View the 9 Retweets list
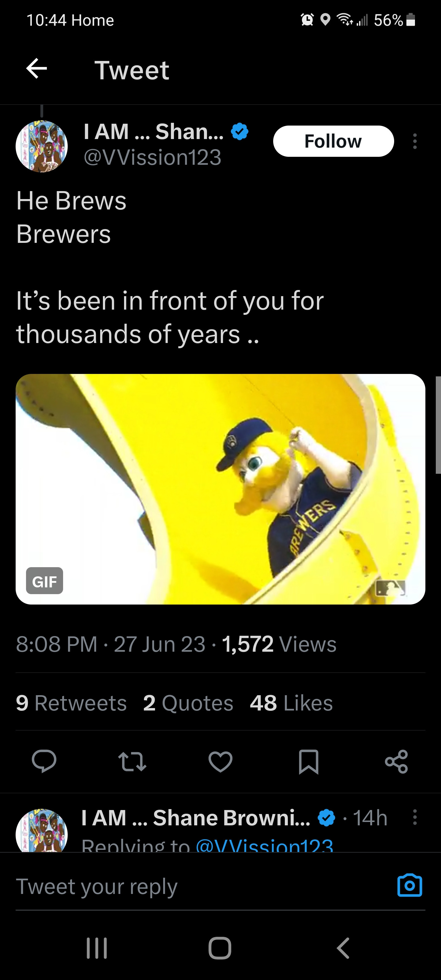 pyautogui.click(x=71, y=703)
